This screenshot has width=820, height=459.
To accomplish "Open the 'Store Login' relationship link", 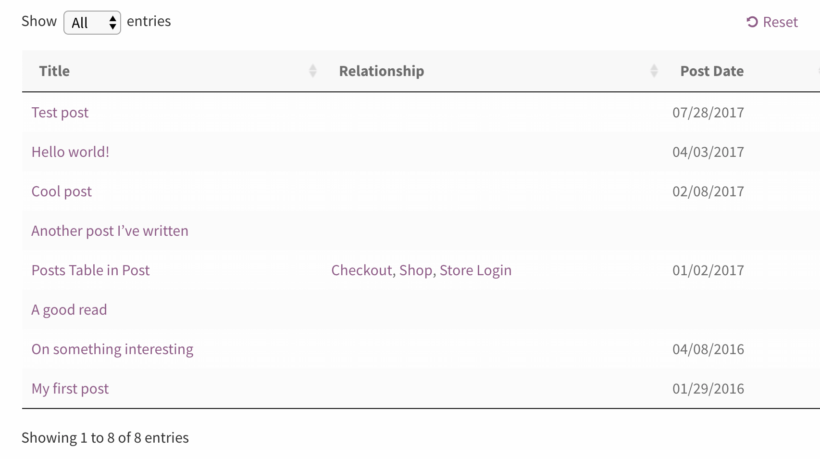I will pos(475,270).
